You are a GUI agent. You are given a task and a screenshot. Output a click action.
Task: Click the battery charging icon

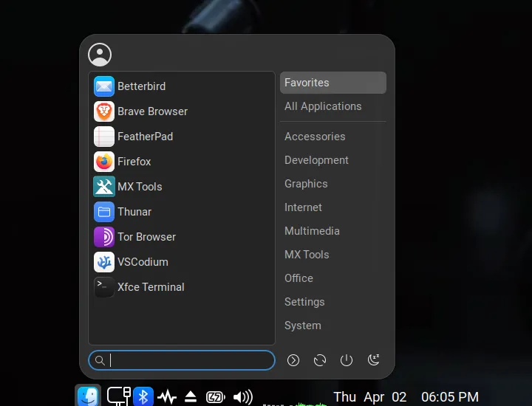[216, 397]
